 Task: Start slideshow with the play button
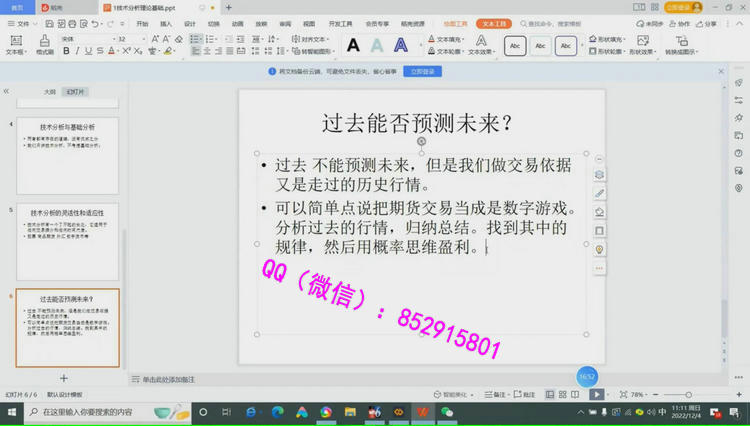pyautogui.click(x=596, y=394)
